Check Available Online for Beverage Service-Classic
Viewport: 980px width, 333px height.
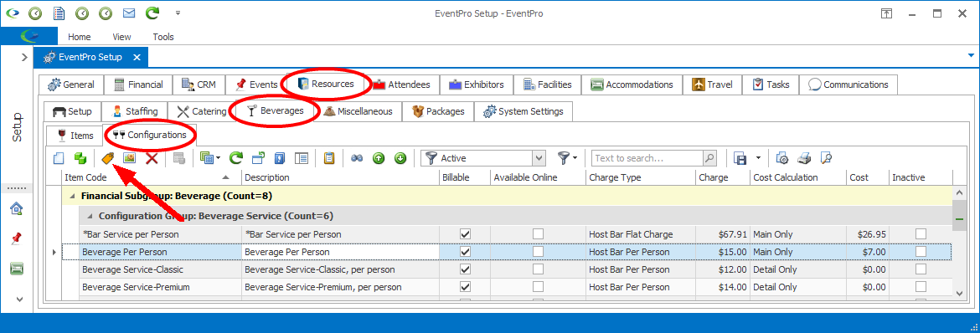click(538, 269)
